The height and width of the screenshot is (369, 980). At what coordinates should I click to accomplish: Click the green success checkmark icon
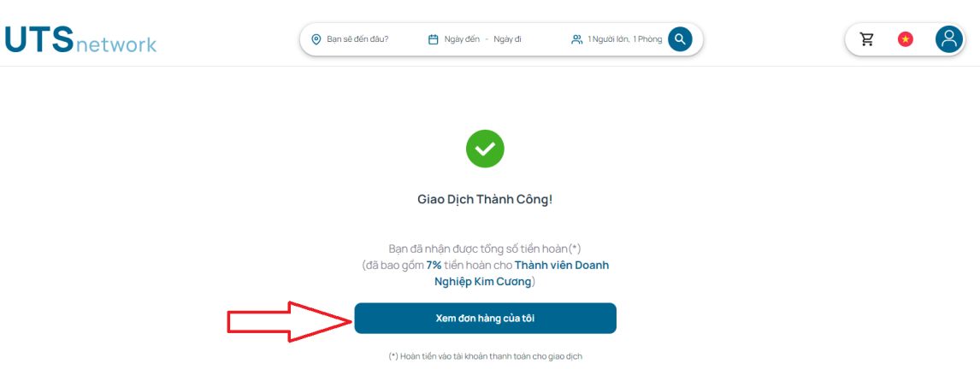485,149
